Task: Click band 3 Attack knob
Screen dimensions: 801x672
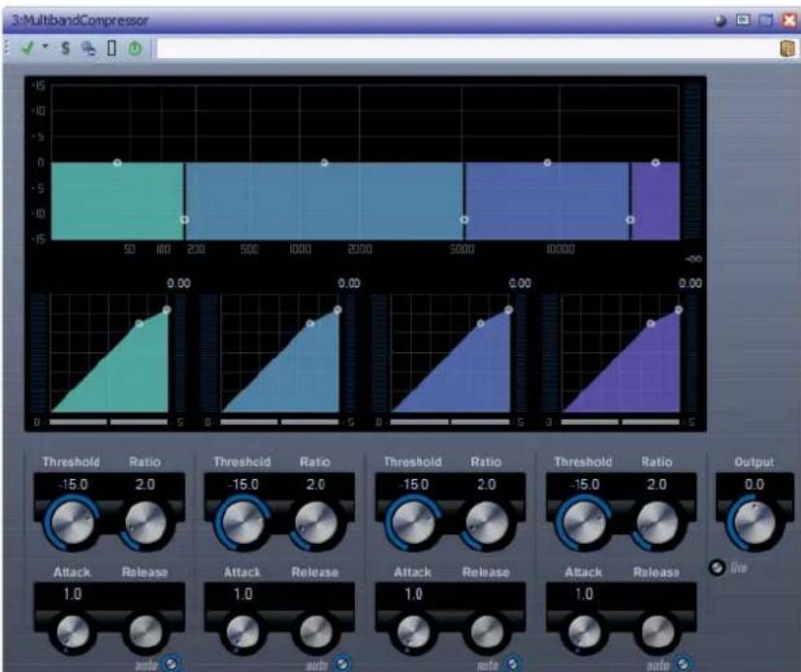Action: pyautogui.click(x=414, y=632)
